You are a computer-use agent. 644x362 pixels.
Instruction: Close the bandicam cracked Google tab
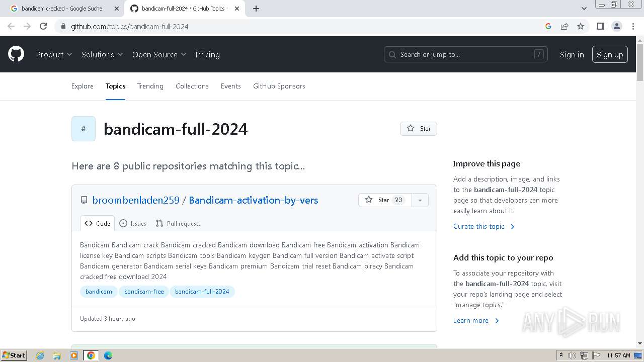[x=117, y=9]
